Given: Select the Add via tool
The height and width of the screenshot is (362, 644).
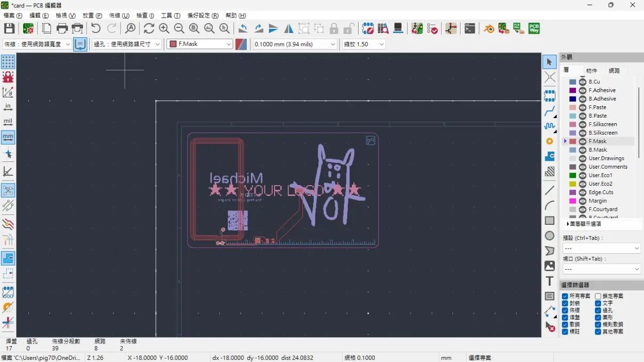Looking at the screenshot, I should tap(550, 141).
